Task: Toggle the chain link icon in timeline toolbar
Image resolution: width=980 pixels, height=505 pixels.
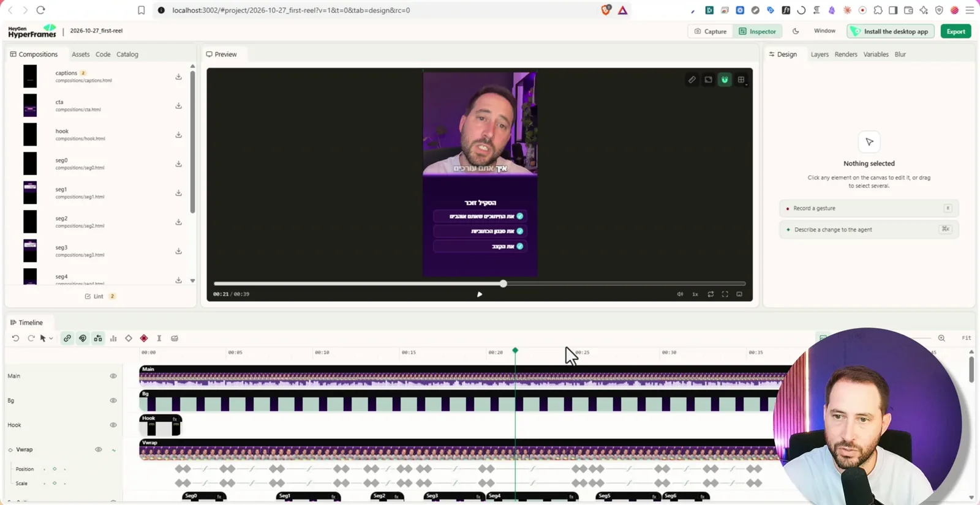Action: tap(67, 338)
